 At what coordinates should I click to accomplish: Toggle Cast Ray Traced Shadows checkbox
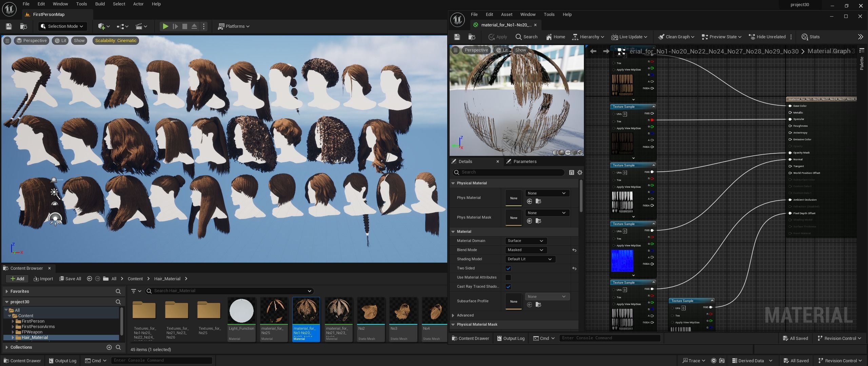(x=508, y=287)
